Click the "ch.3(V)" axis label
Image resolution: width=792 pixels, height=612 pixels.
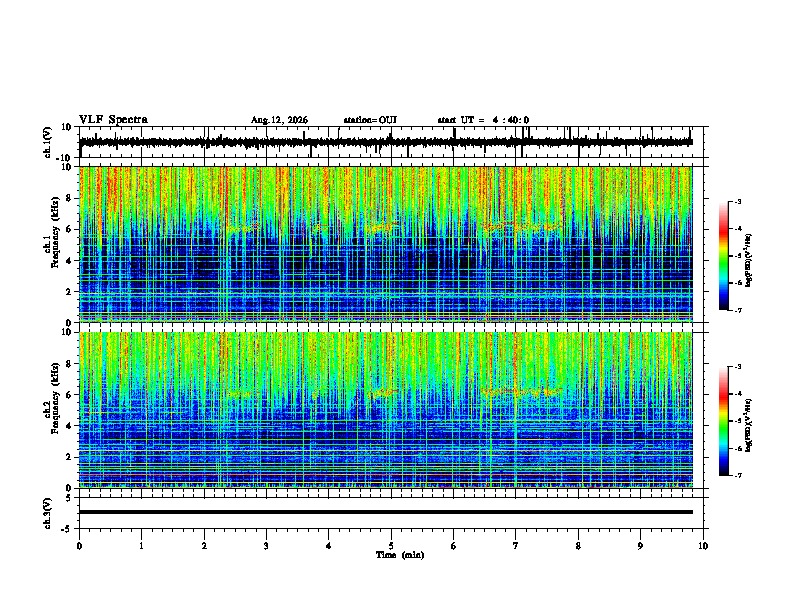click(x=48, y=514)
